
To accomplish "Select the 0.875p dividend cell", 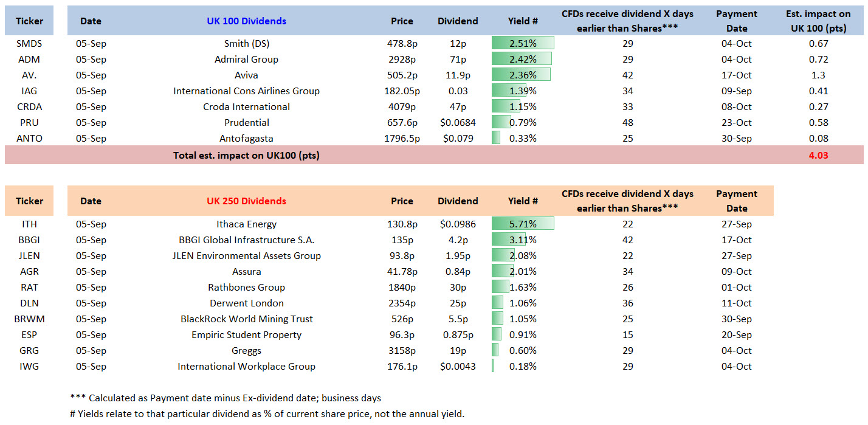I will pyautogui.click(x=458, y=335).
